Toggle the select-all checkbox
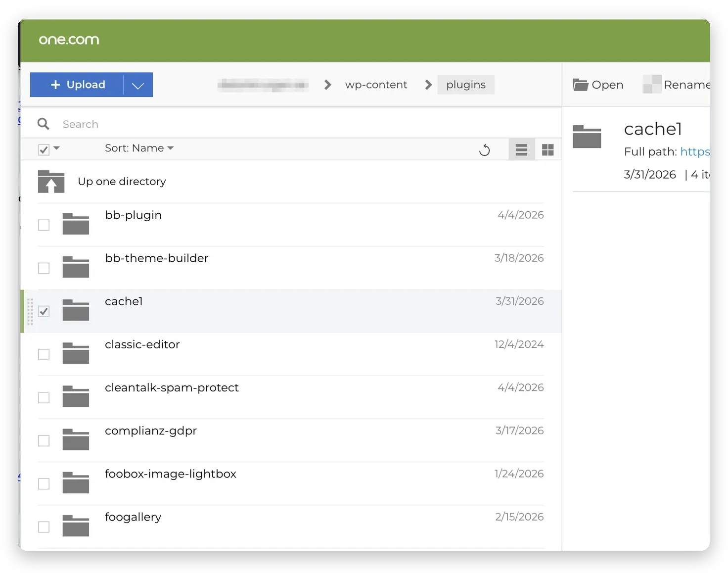The image size is (728, 573). click(x=44, y=149)
